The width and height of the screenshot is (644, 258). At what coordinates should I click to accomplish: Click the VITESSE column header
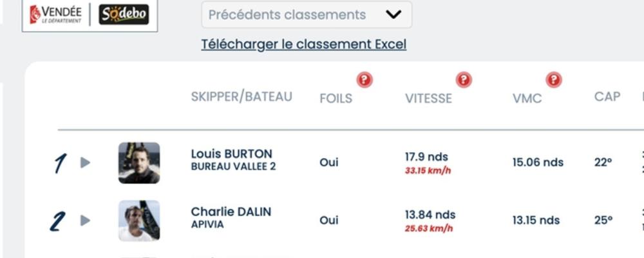[x=428, y=98]
